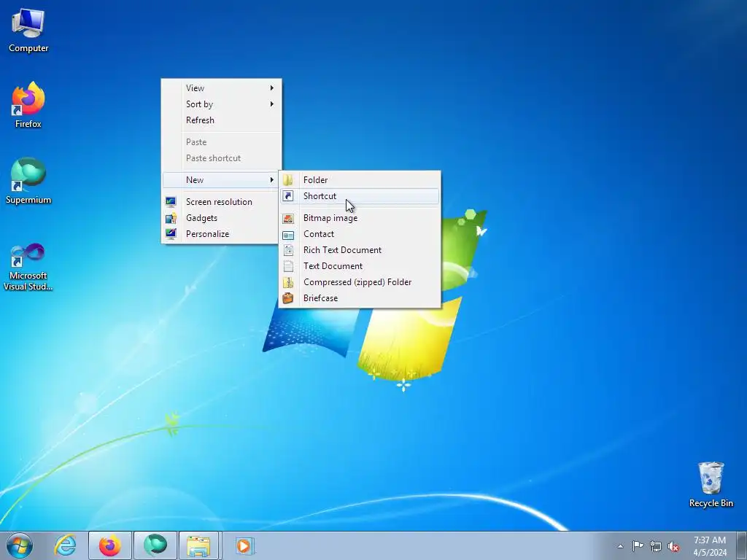The image size is (747, 560).
Task: Open Windows Explorer from the taskbar
Action: point(198,545)
